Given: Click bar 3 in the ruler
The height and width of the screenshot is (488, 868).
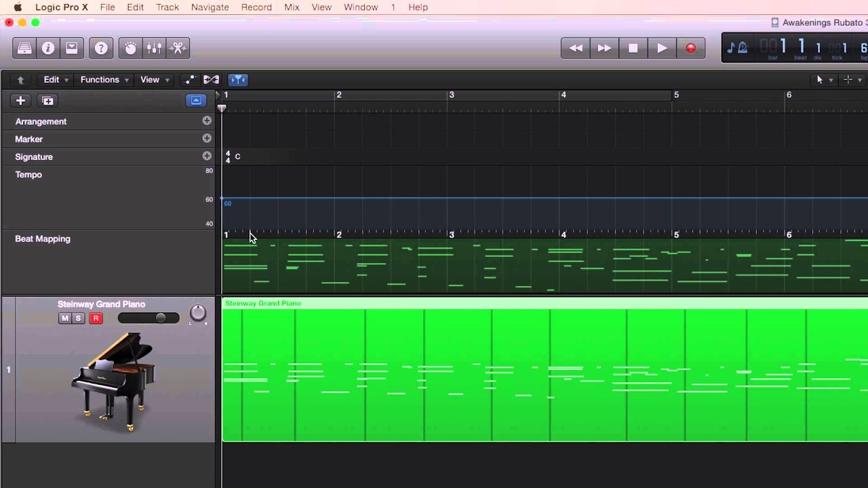Looking at the screenshot, I should click(452, 95).
